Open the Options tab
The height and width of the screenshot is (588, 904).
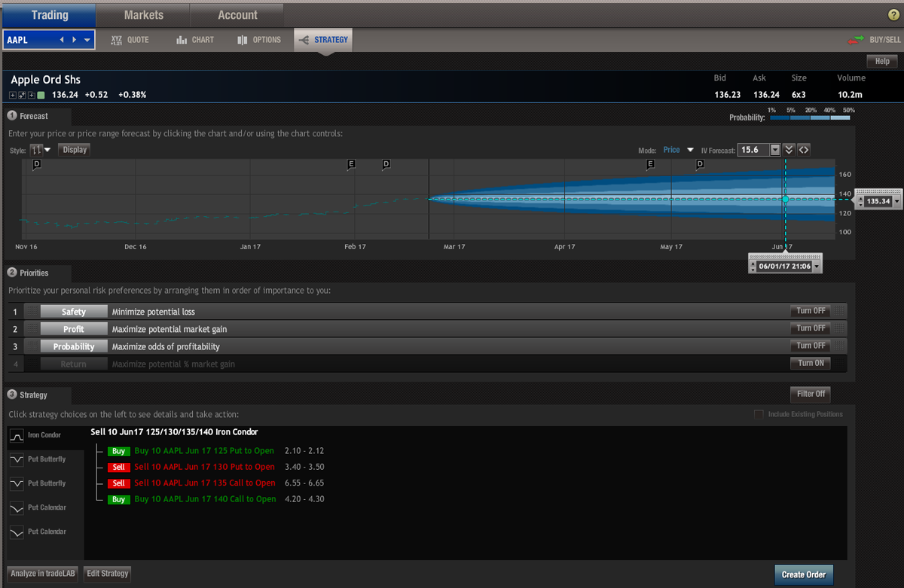point(258,40)
